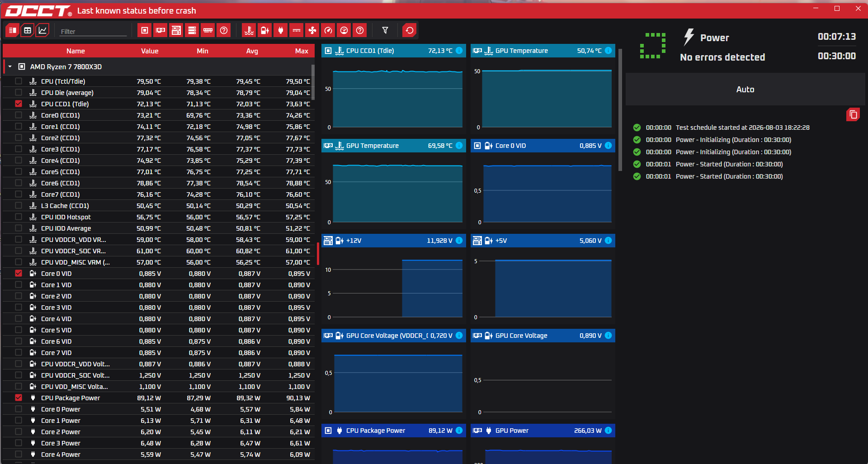868x464 pixels.
Task: Toggle the unknown hardware filter icon
Action: click(x=224, y=30)
